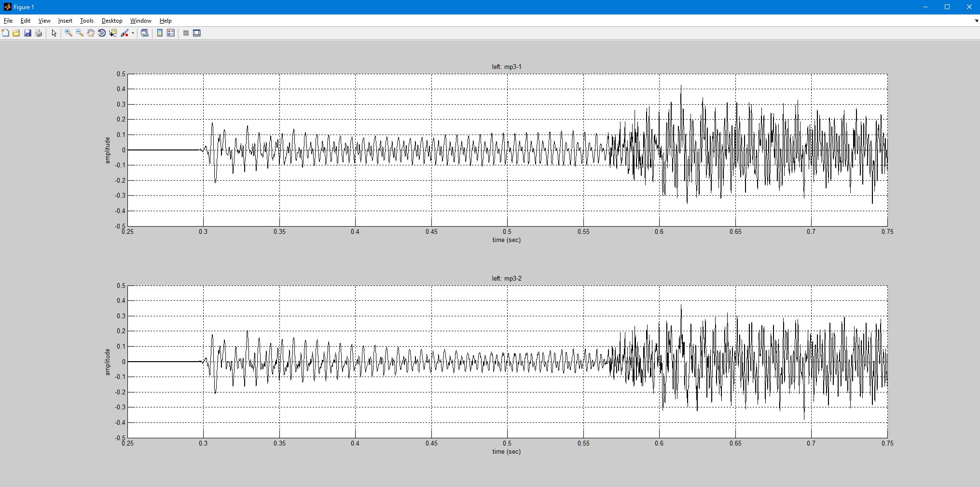Minimize the Figure 1 window
The image size is (980, 487).
click(x=925, y=7)
